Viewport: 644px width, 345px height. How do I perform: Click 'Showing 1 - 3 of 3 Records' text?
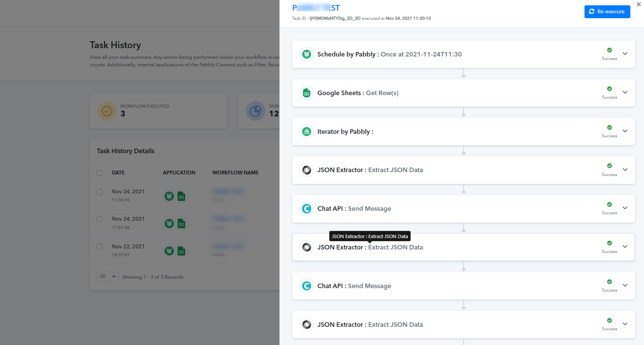coord(152,277)
